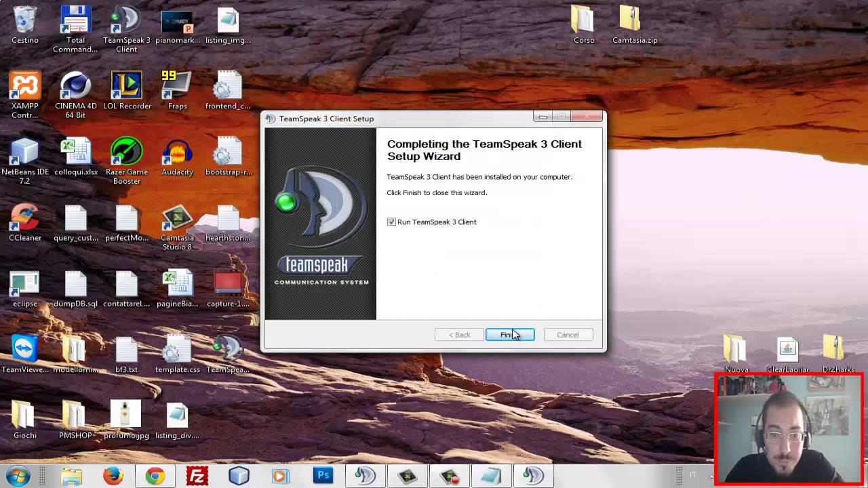The width and height of the screenshot is (868, 488).
Task: Open VirtualBox cube icon in taskbar
Action: pos(239,476)
